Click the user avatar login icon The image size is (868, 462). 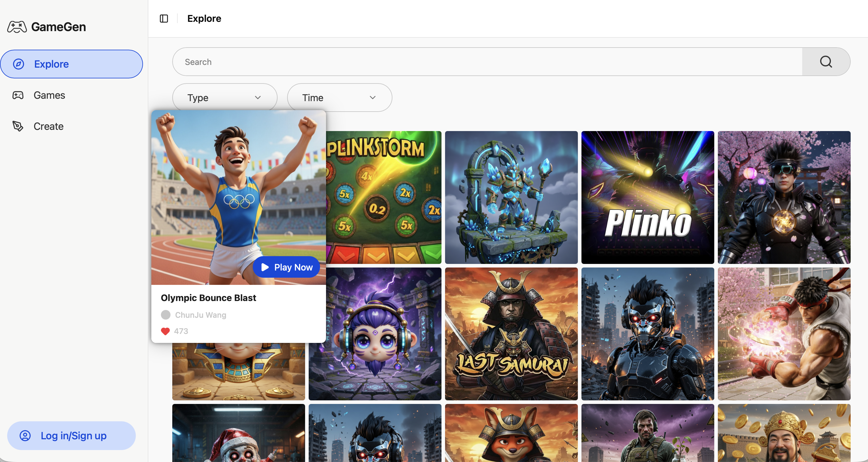(25, 435)
